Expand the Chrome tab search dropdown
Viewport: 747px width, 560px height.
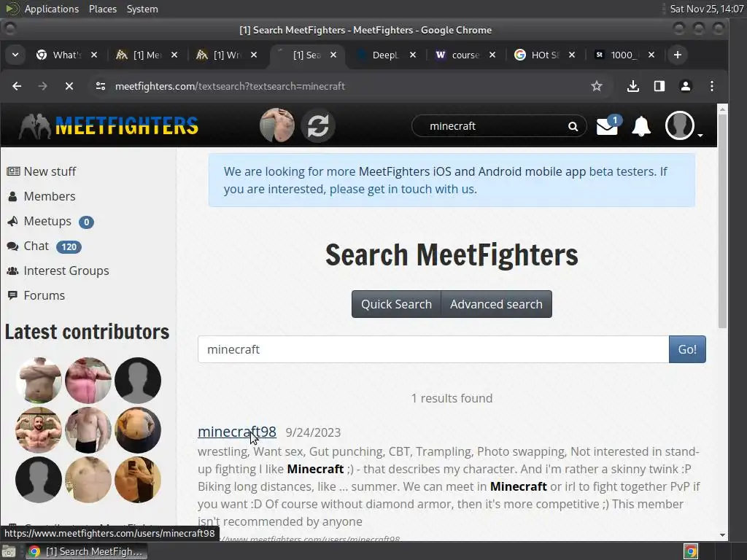tap(15, 55)
